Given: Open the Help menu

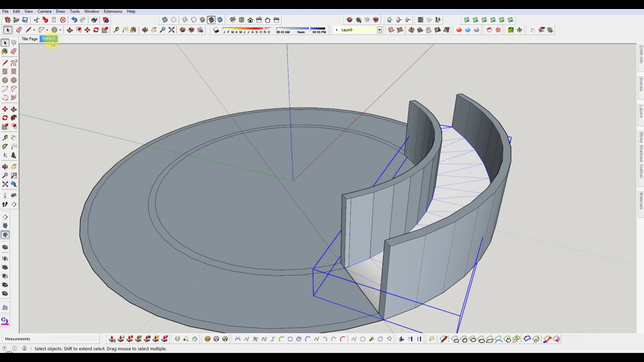Looking at the screenshot, I should point(131,11).
